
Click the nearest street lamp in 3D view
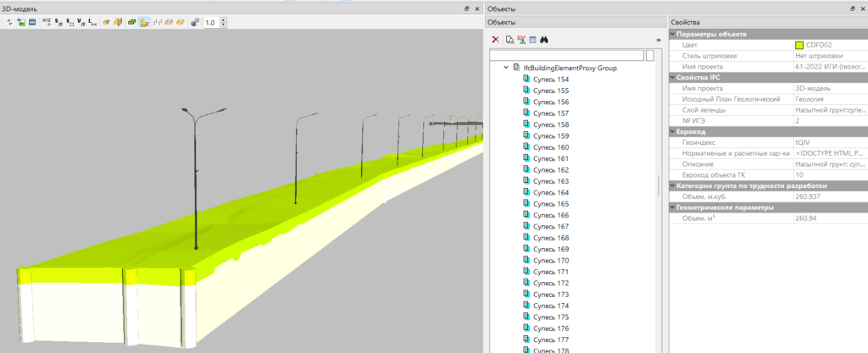point(196,179)
